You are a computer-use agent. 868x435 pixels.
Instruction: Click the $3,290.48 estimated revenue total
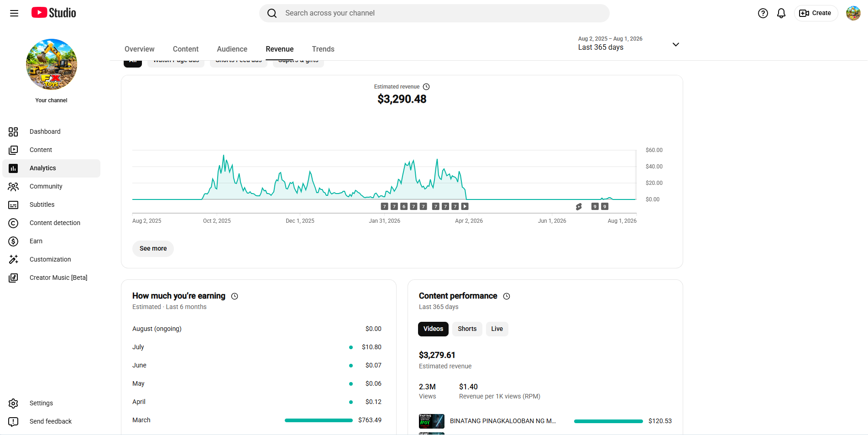tap(402, 99)
